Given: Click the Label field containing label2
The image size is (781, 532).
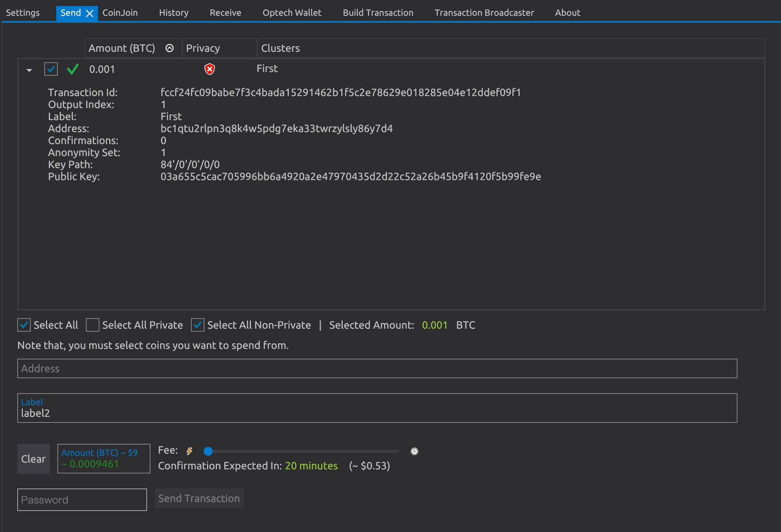Looking at the screenshot, I should [377, 408].
